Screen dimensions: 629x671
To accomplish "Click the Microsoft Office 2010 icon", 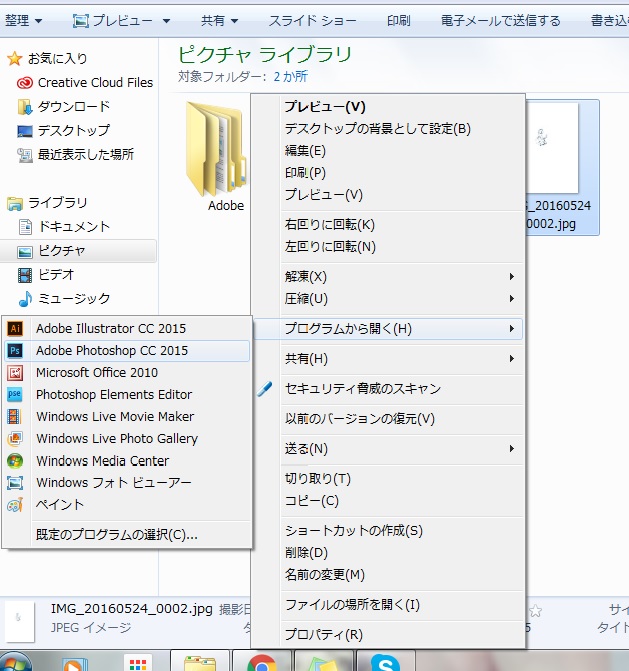I will coord(15,373).
